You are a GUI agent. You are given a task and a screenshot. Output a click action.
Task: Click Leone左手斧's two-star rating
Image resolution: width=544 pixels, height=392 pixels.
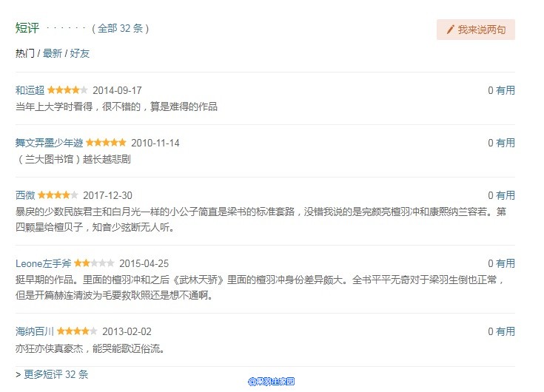[x=94, y=263]
